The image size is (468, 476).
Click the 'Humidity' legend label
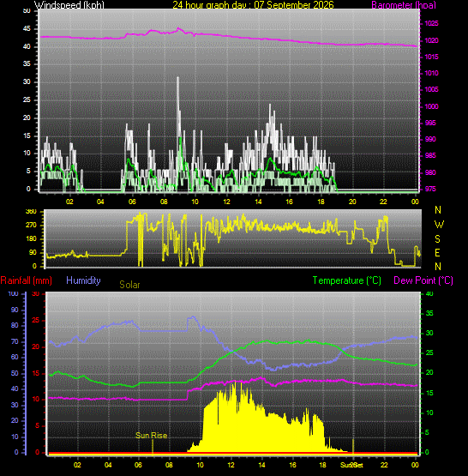pyautogui.click(x=83, y=280)
